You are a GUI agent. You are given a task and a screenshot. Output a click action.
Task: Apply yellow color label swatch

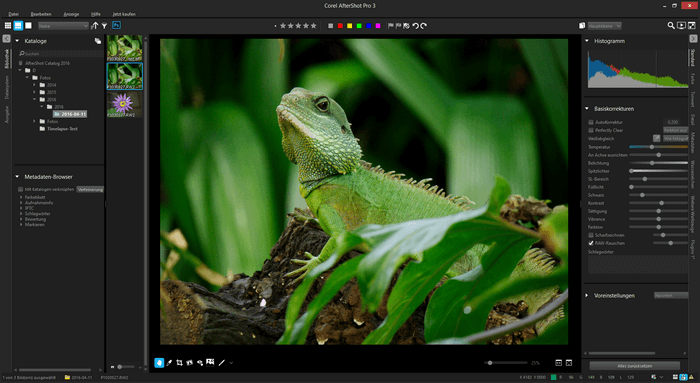tap(350, 26)
